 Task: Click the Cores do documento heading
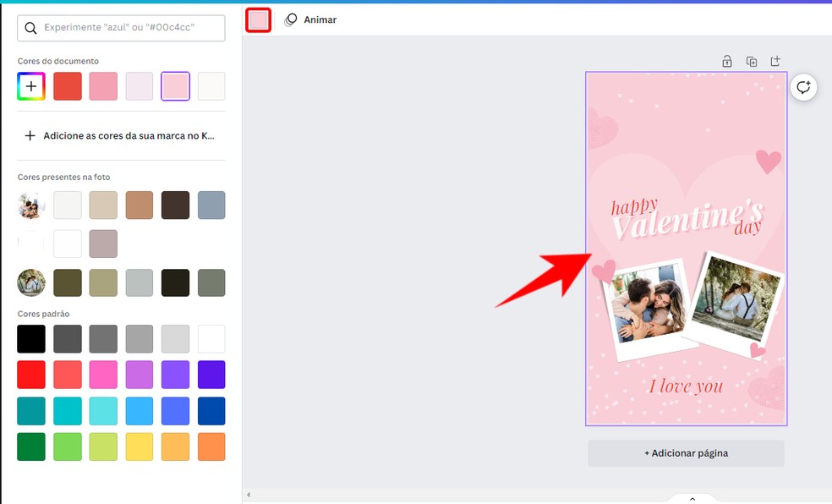coord(57,61)
